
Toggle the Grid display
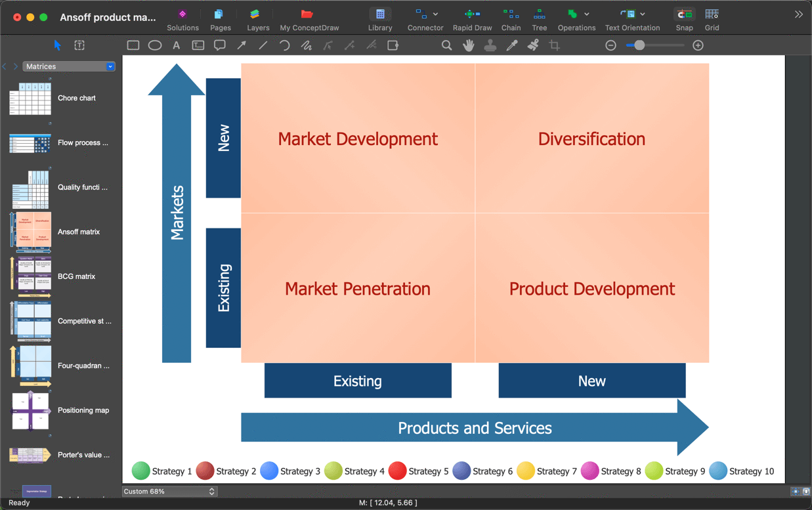[x=712, y=18]
